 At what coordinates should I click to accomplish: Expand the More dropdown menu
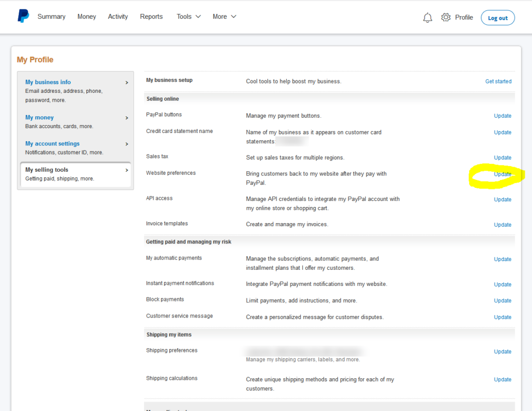point(224,17)
